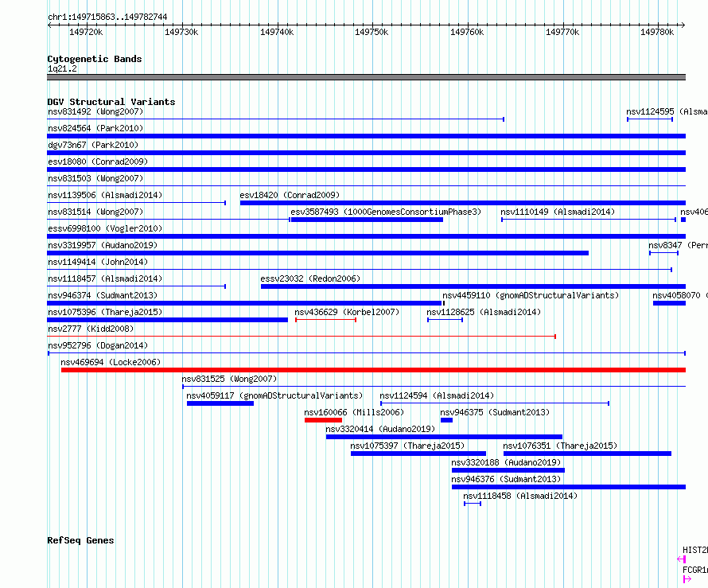Click nsv2777 (Kidd2008) label
The image size is (708, 588).
pyautogui.click(x=91, y=329)
